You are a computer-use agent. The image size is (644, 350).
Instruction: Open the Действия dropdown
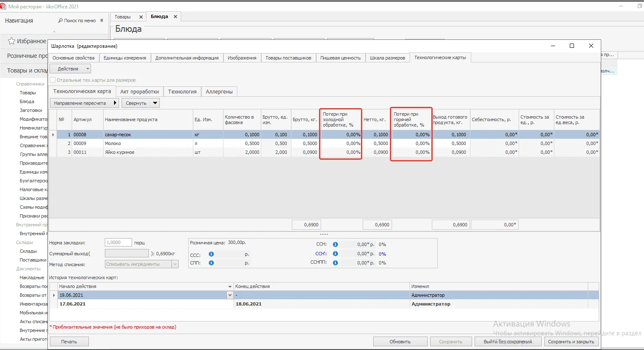70,69
